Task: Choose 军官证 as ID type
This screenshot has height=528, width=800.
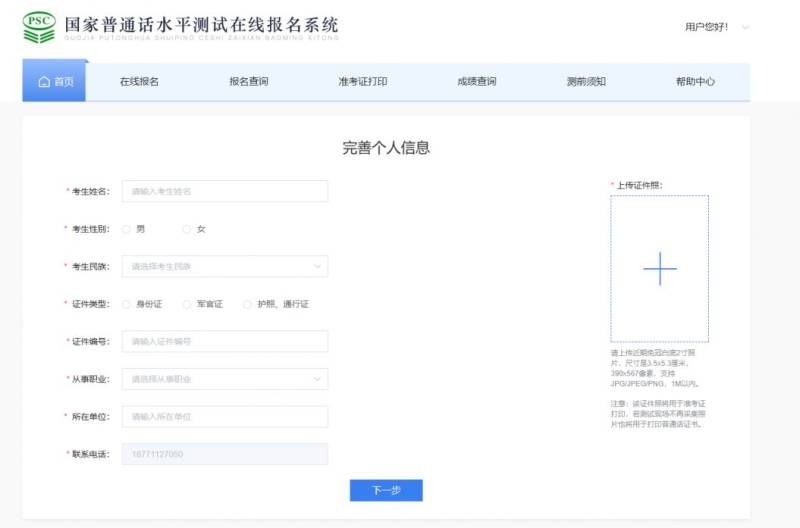Action: click(187, 304)
